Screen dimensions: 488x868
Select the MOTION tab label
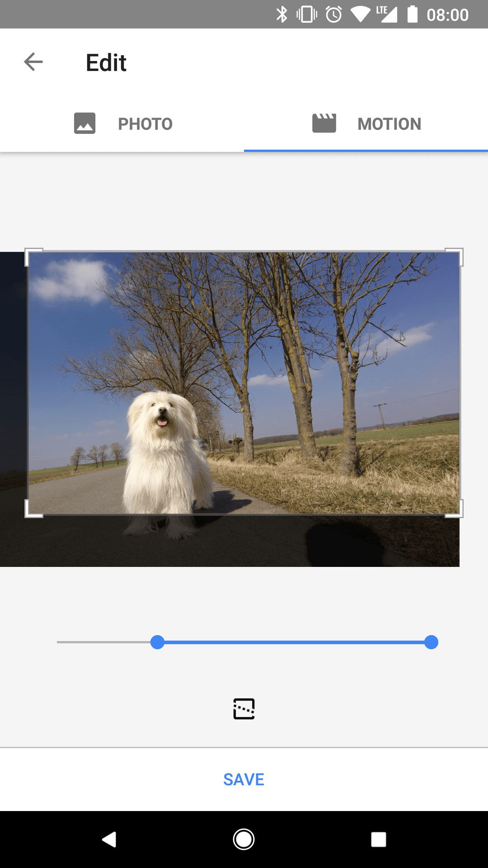(x=389, y=124)
